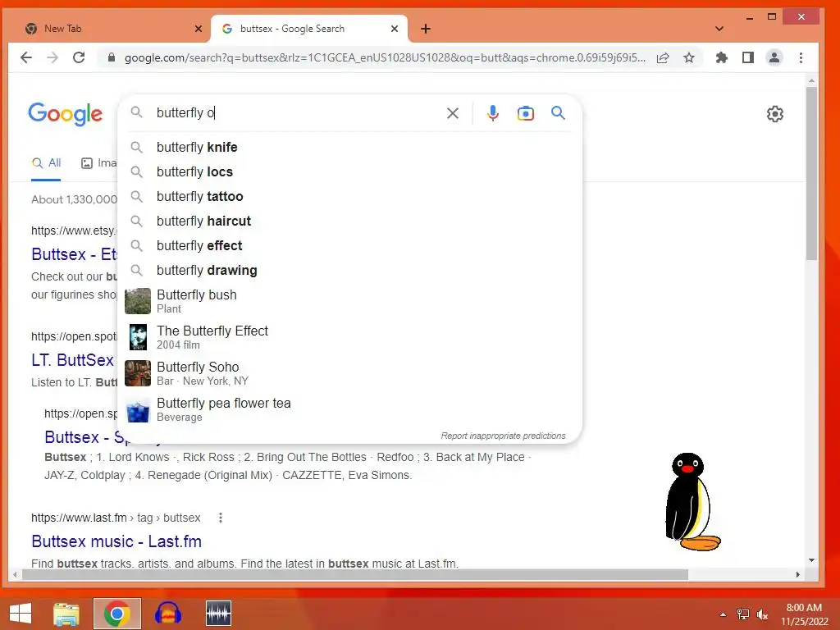Click the vertical page scrollbar thumb
840x630 pixels.
point(811,174)
